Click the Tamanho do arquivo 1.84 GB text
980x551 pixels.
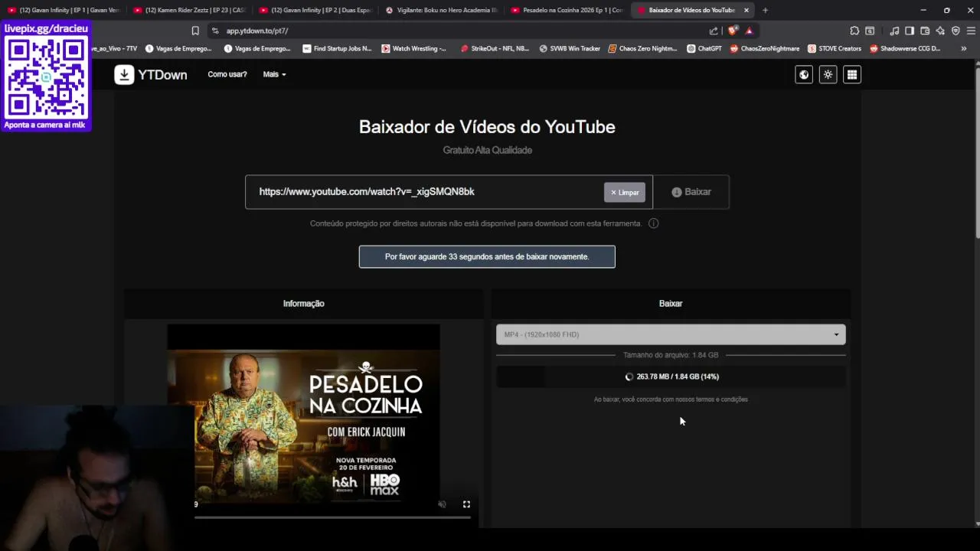(x=671, y=355)
